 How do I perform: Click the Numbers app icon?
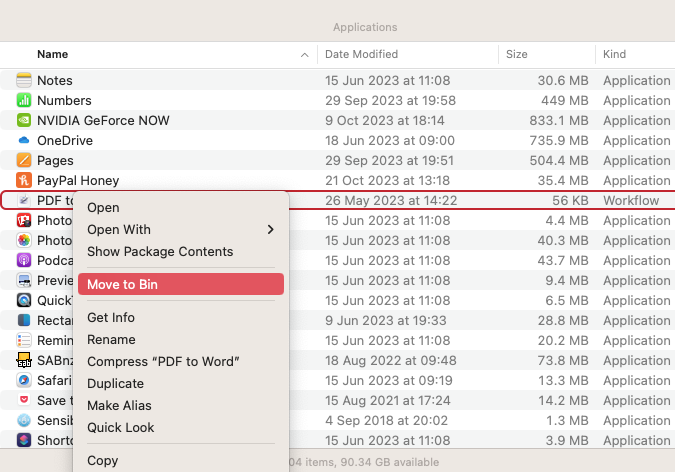(24, 100)
